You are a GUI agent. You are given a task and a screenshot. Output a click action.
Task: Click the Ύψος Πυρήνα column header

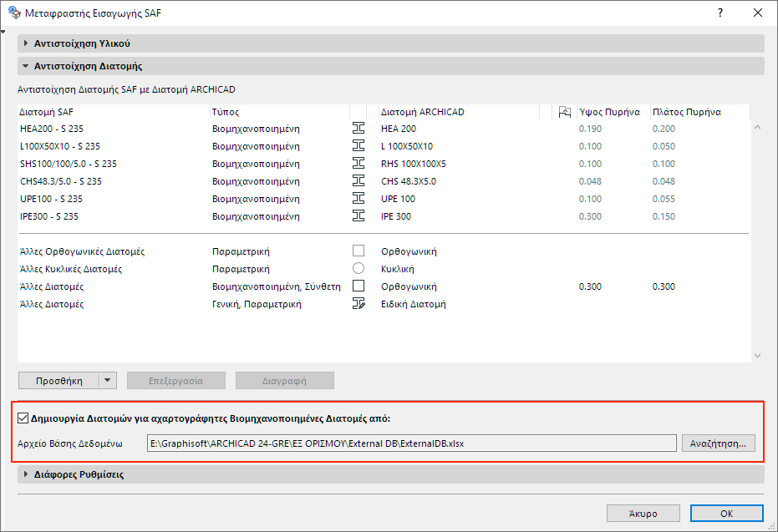click(613, 112)
